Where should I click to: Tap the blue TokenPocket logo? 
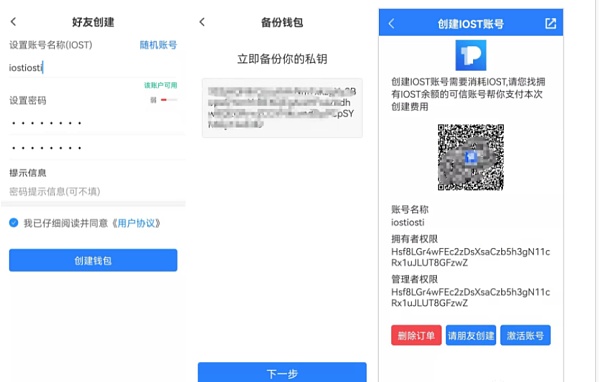(471, 56)
